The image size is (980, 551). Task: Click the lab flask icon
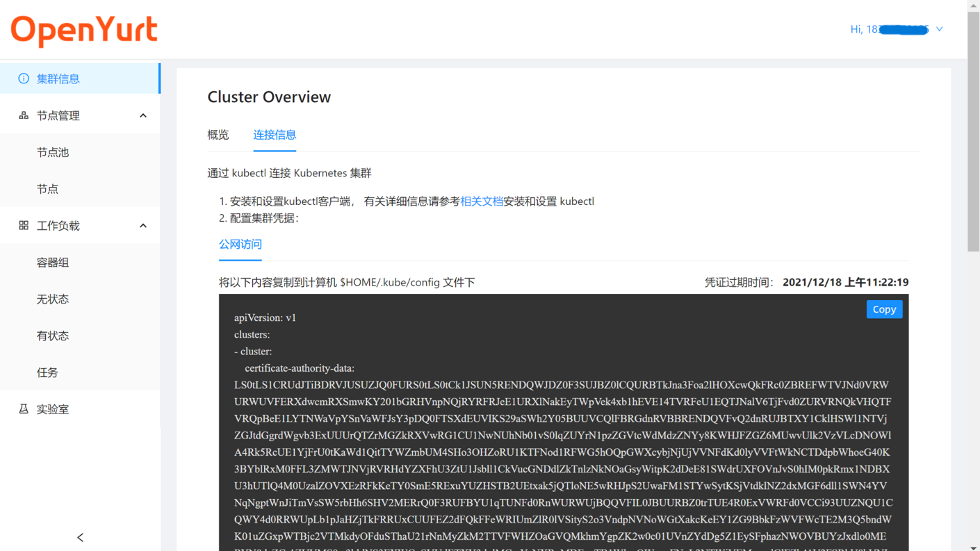point(24,409)
